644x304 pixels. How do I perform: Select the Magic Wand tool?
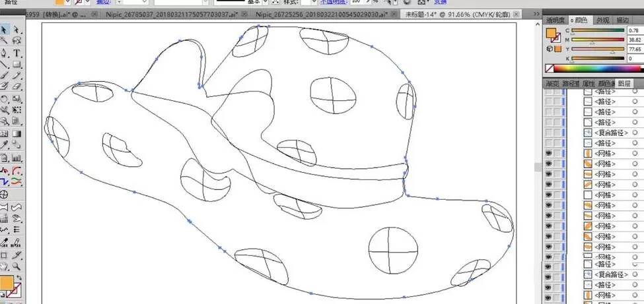tap(4, 40)
